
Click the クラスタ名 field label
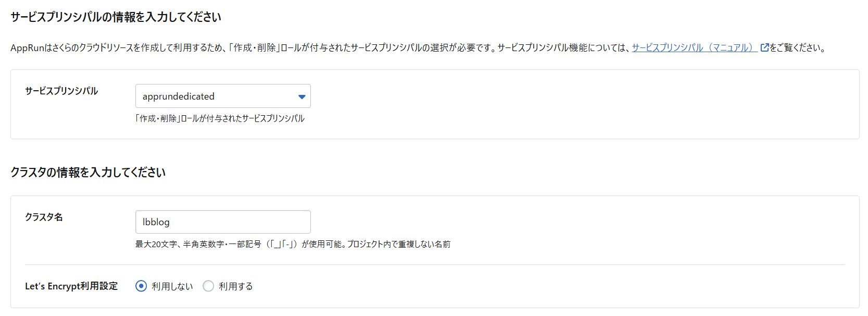click(x=44, y=217)
